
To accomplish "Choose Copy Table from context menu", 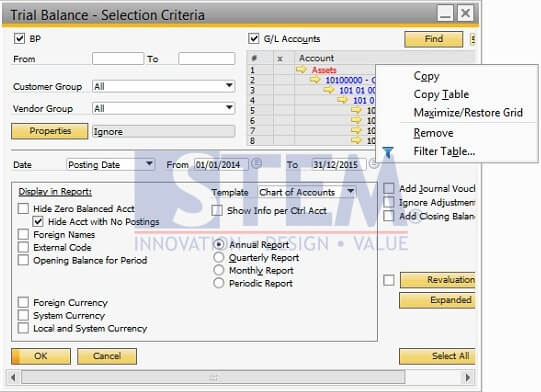I will 441,94.
